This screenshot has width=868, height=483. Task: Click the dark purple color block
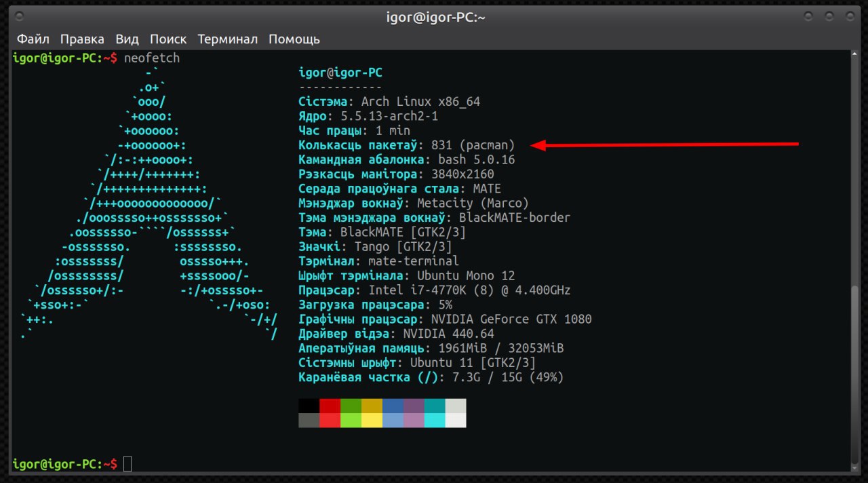tap(414, 406)
